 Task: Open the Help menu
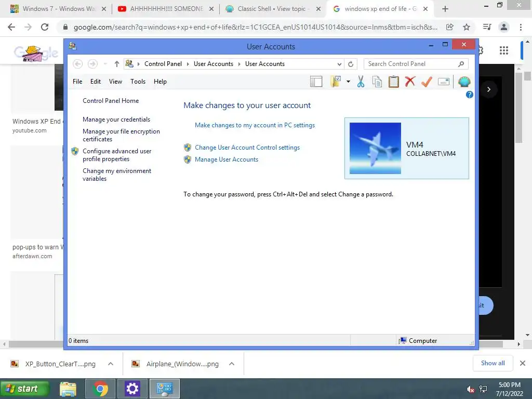(160, 82)
